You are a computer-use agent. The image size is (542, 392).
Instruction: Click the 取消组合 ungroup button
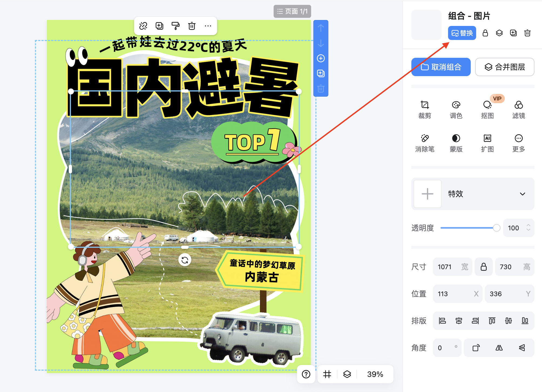coord(441,67)
